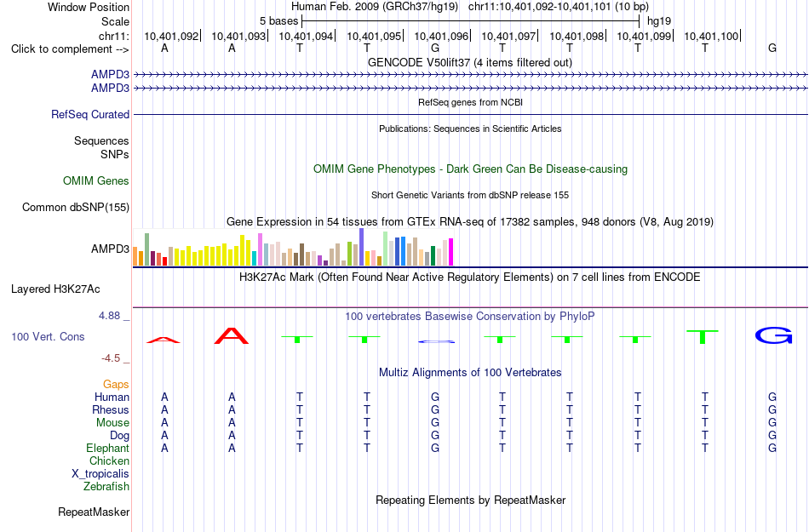
Task: Click the large red A conservation logo letter
Action: tap(231, 335)
